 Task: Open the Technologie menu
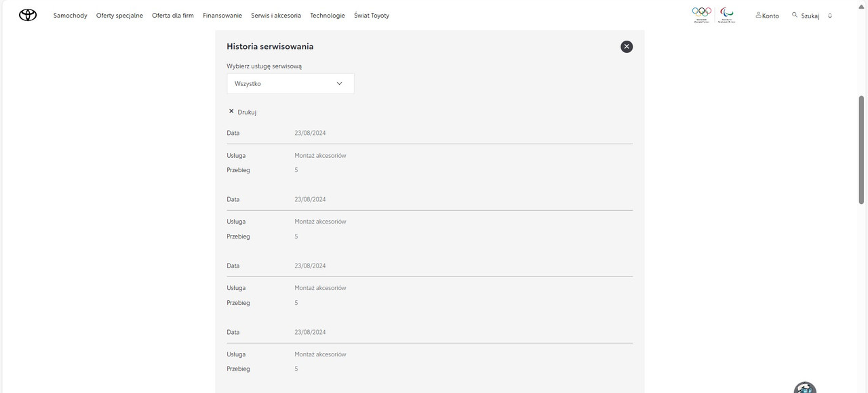328,16
